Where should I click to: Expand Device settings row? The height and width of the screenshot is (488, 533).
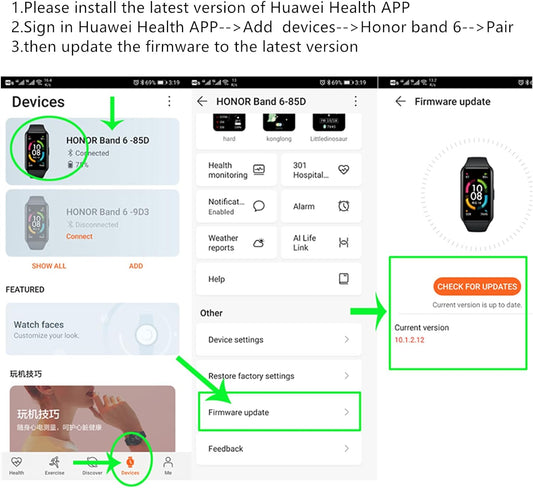(x=278, y=339)
